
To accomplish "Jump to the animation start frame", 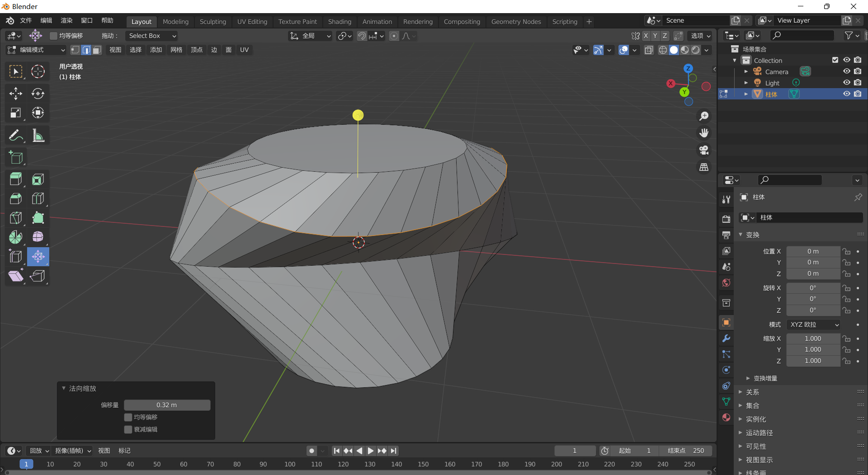I will tap(336, 451).
